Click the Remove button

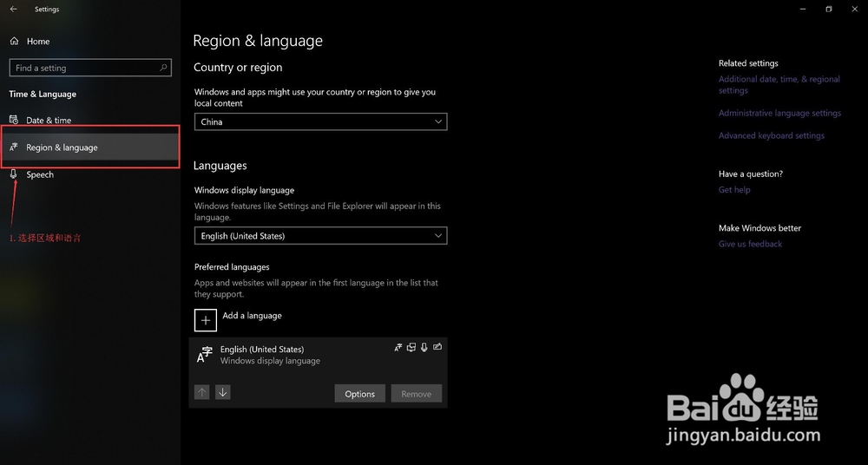pos(417,394)
